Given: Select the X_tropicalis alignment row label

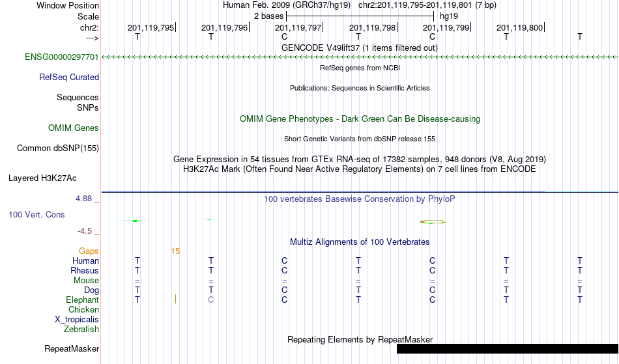Looking at the screenshot, I should pos(77,320).
